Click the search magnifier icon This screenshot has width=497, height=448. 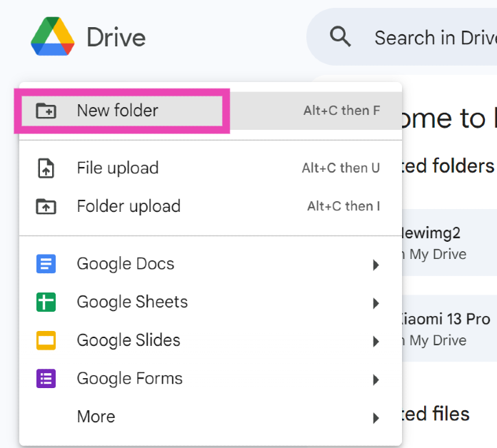(x=341, y=36)
